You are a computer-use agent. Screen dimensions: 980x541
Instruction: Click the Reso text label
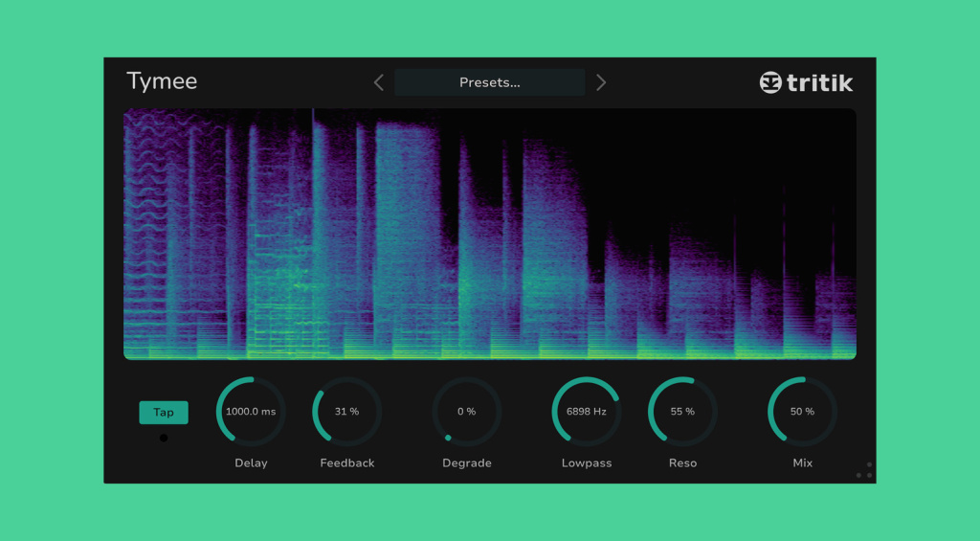pos(682,462)
